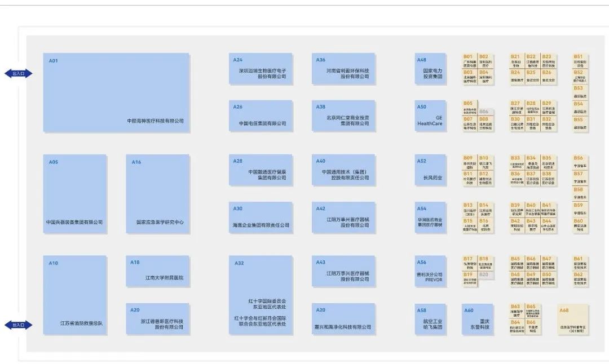The image size is (609, 364).
Task: Select booth B13
Action: 470,210
